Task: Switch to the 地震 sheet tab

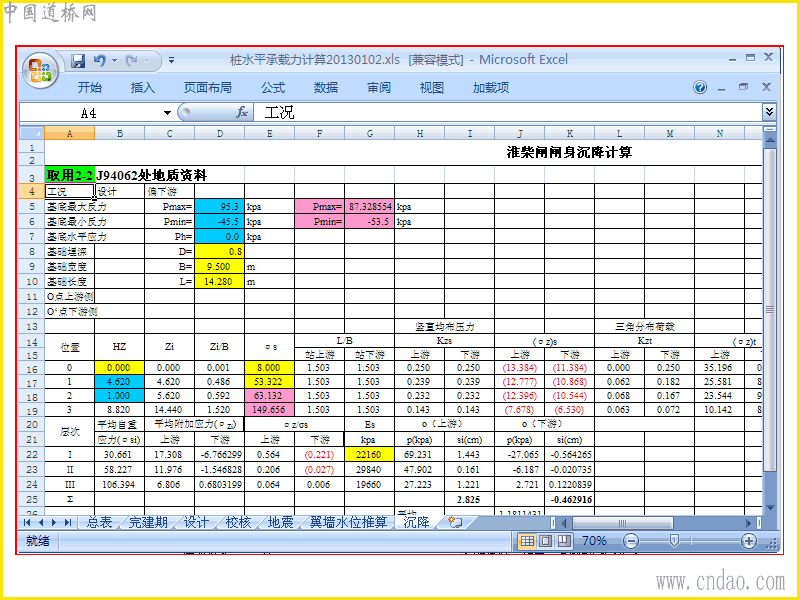Action: [280, 522]
